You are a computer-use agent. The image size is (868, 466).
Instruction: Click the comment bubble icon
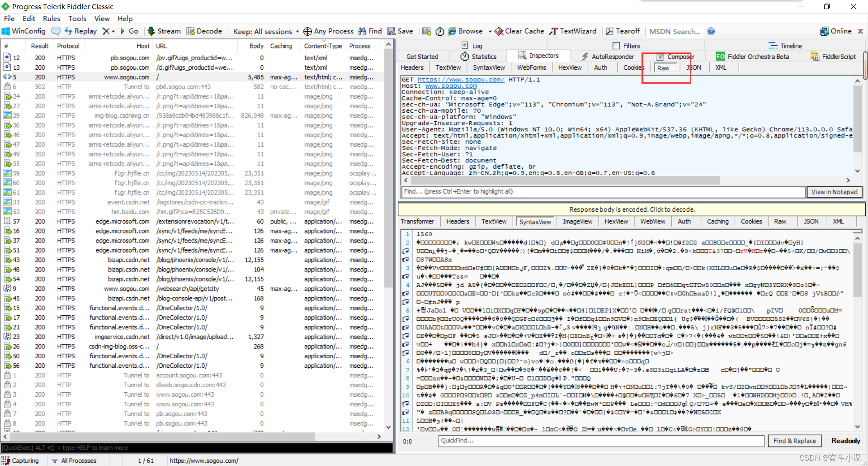click(x=56, y=31)
